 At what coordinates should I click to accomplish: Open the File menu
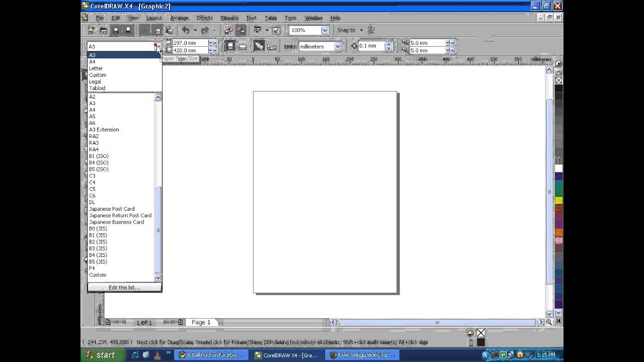point(100,18)
